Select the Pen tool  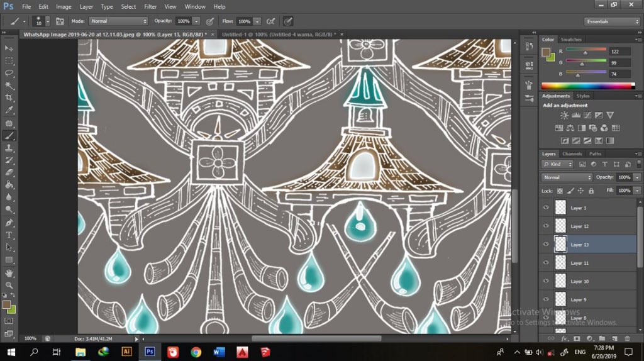pos(9,223)
